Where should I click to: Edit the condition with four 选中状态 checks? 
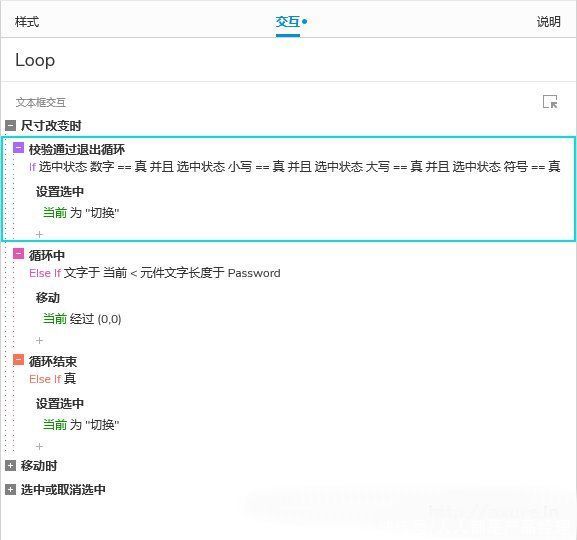295,167
